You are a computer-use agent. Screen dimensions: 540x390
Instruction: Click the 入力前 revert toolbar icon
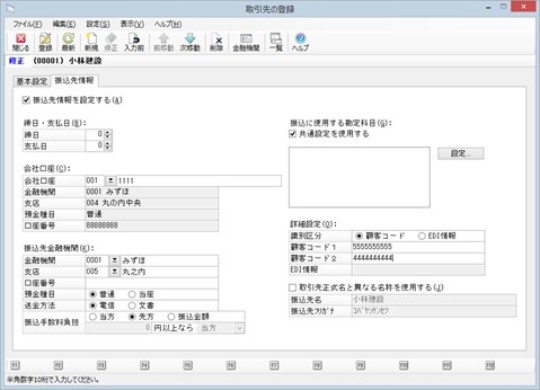pos(134,42)
